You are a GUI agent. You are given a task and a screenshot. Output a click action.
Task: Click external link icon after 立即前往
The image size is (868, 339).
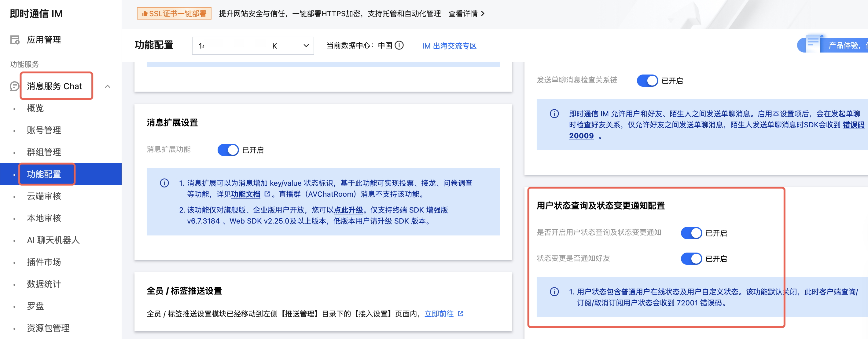point(461,314)
